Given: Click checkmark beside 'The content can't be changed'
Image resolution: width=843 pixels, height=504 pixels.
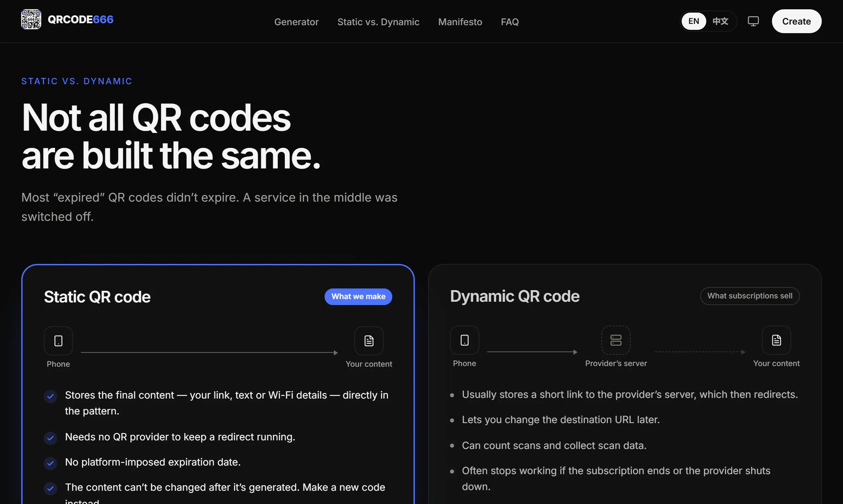Looking at the screenshot, I should [50, 488].
